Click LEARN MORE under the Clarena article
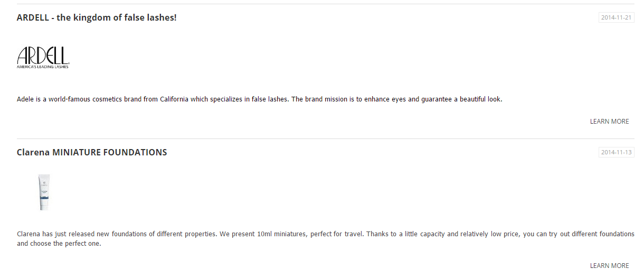 click(x=609, y=266)
